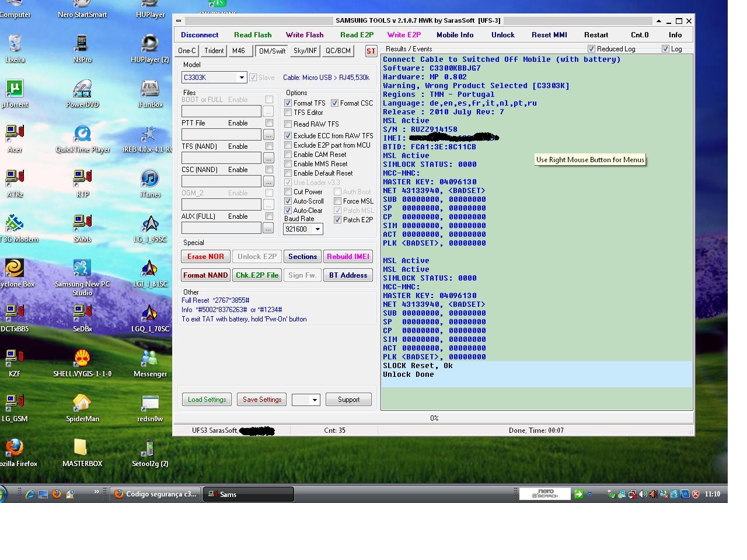This screenshot has width=747, height=560.
Task: Launch the µTorrent desktop icon
Action: coord(15,93)
